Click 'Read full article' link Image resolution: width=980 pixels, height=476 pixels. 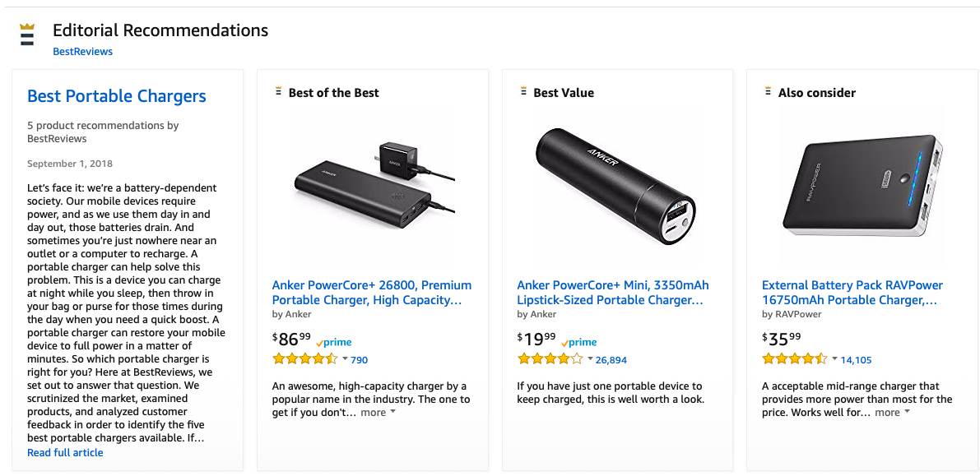[65, 452]
